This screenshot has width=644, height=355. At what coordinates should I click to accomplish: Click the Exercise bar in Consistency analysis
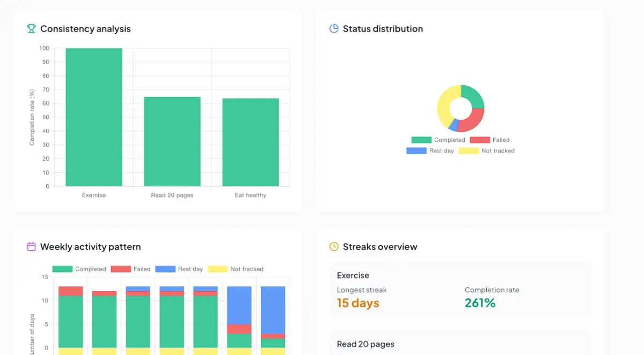94,117
